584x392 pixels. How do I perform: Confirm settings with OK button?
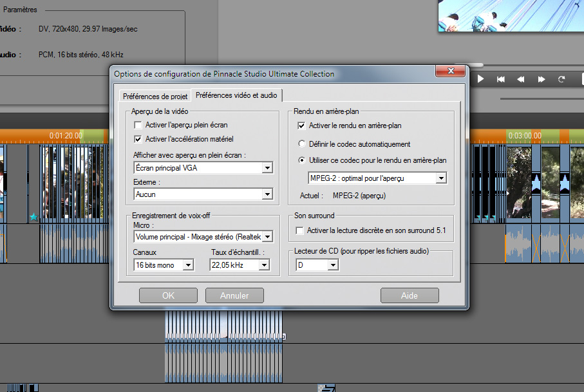pyautogui.click(x=168, y=295)
